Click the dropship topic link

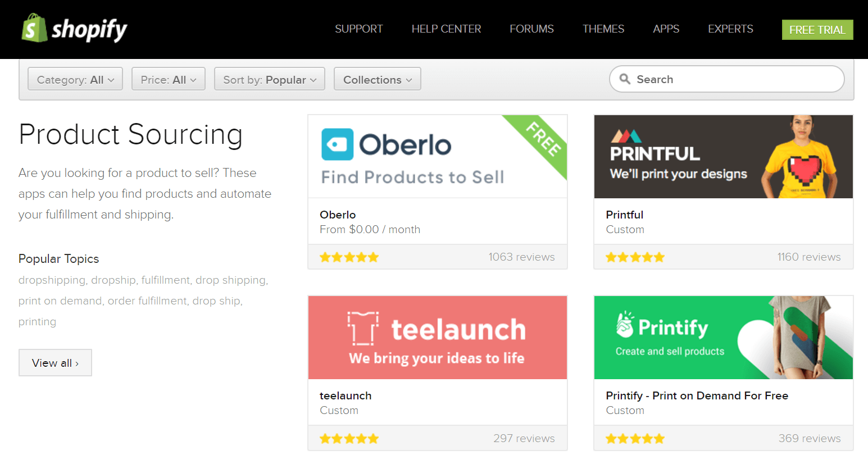113,280
